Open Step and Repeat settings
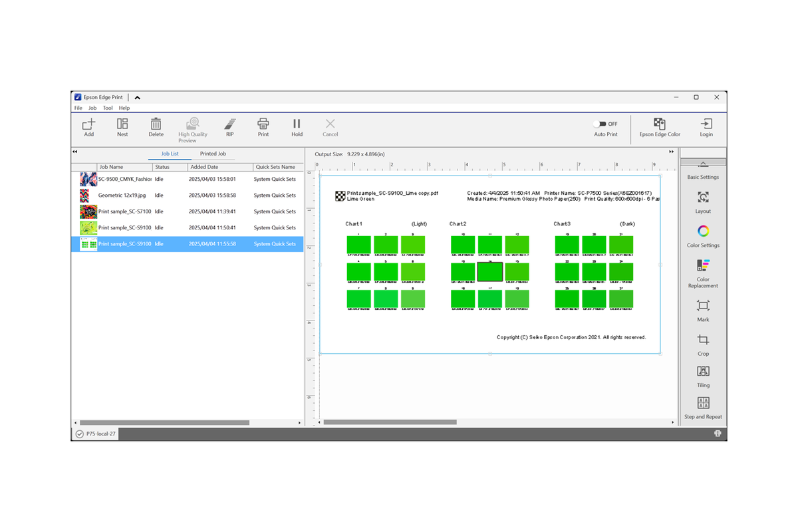The image size is (798, 532). point(703,403)
